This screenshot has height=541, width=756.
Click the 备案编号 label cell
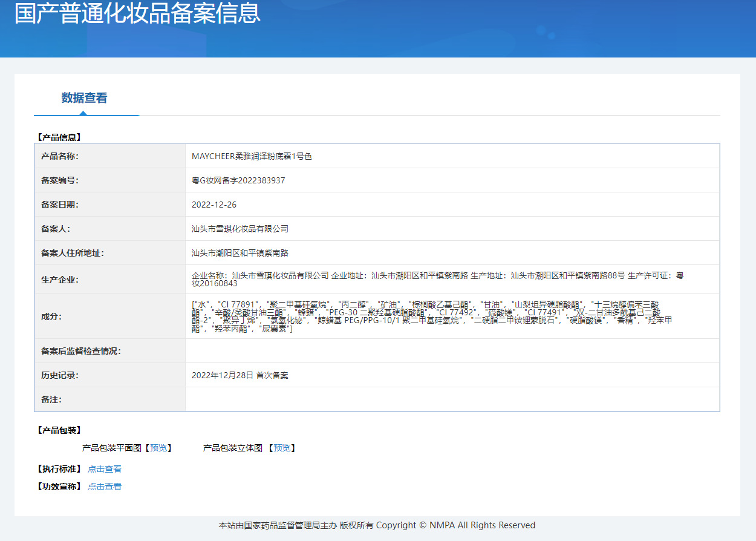pyautogui.click(x=110, y=180)
